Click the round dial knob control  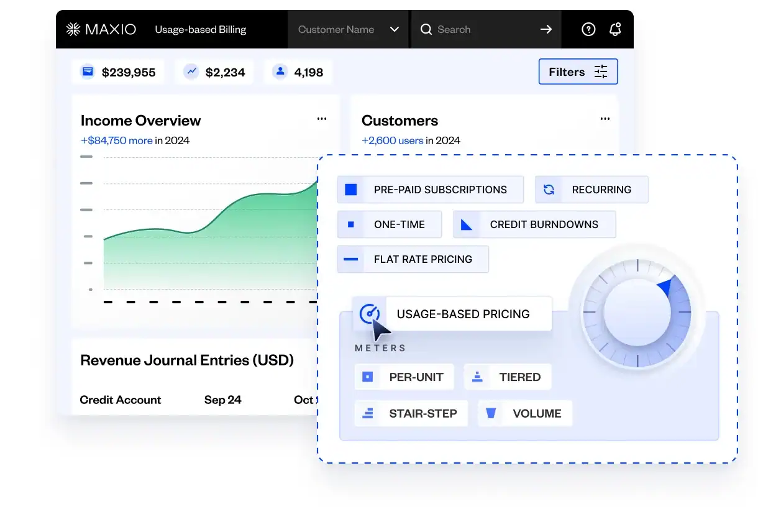tap(637, 312)
